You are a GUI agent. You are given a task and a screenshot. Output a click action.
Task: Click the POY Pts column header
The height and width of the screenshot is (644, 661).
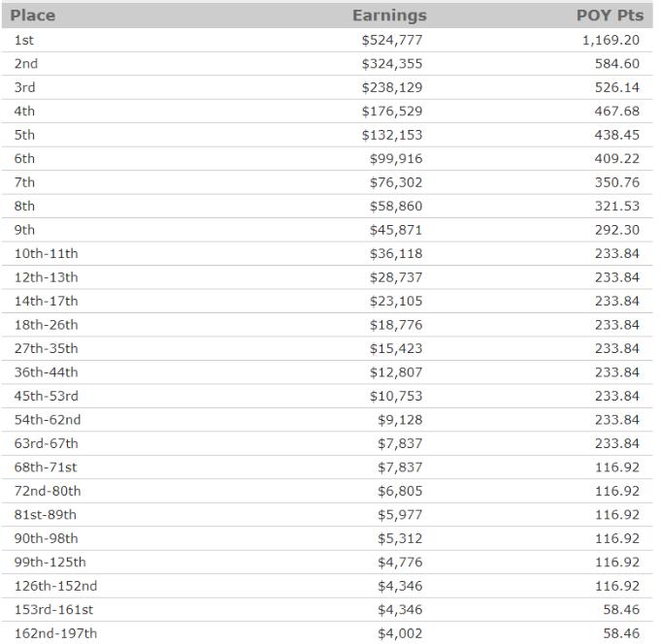(608, 16)
